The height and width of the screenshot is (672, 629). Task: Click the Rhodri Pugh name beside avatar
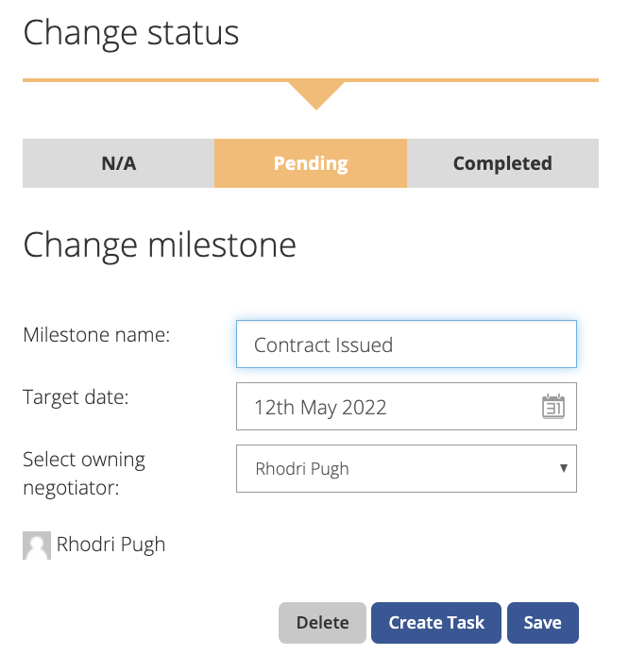[x=111, y=545]
